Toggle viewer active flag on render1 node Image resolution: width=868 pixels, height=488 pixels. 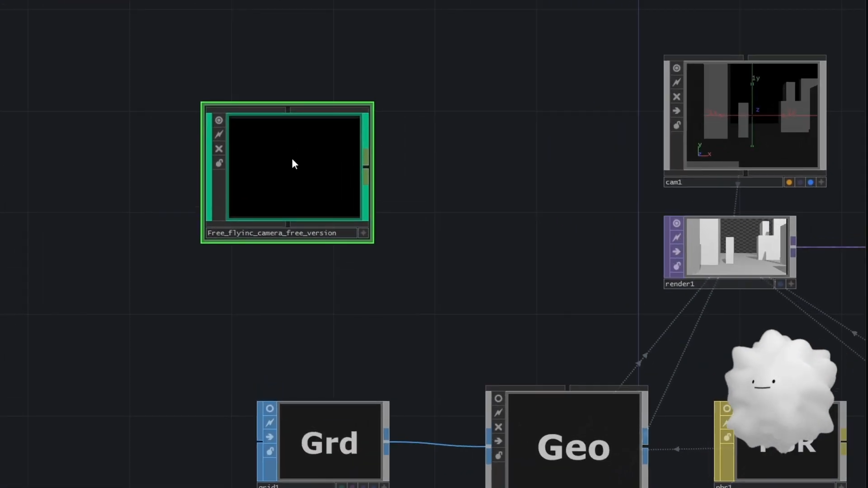677,223
